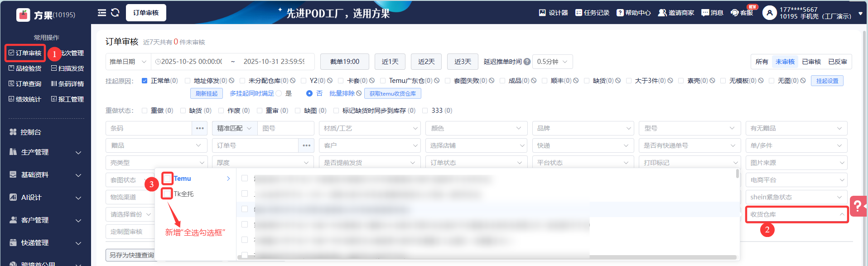Click the hamburger menu collapse icon

click(102, 13)
